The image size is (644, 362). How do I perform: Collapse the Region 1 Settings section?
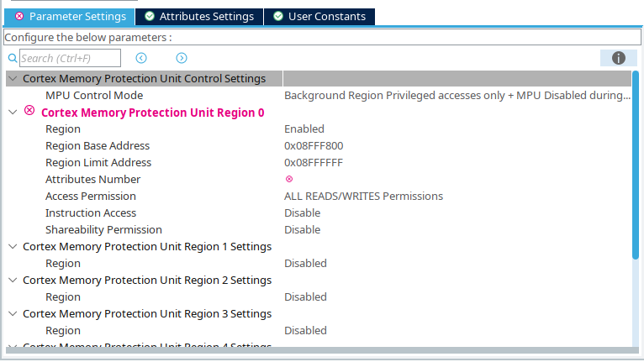[x=13, y=246]
